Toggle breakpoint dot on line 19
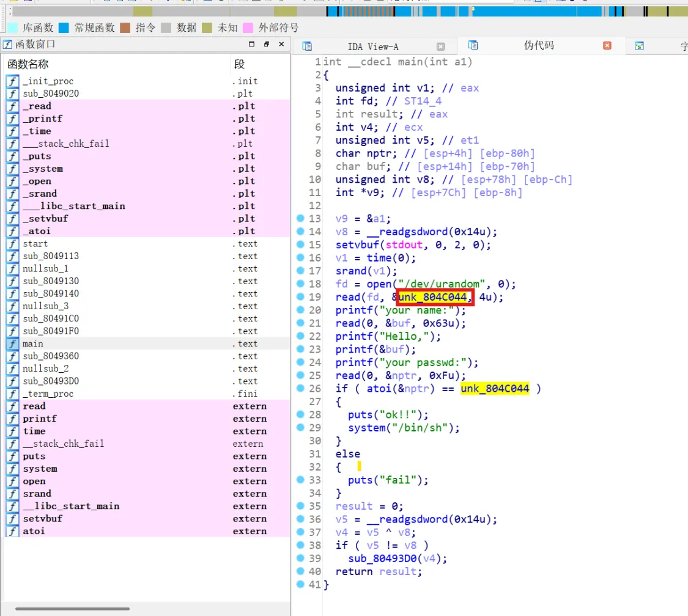Screen dimensions: 688x616 pos(300,296)
